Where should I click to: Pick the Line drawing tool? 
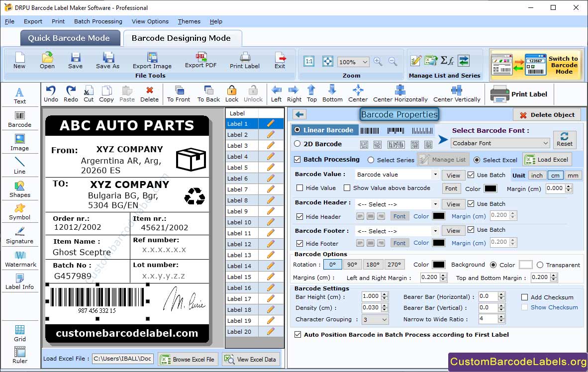point(19,166)
